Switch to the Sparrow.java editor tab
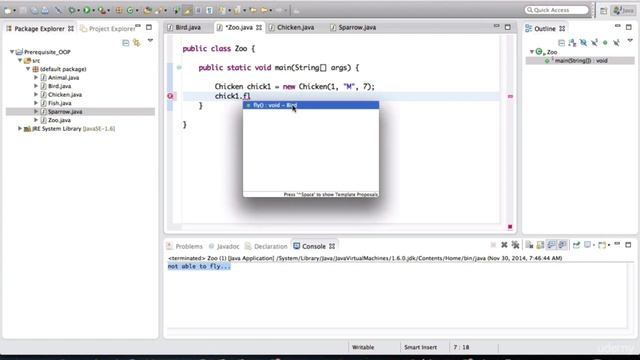 tap(357, 27)
